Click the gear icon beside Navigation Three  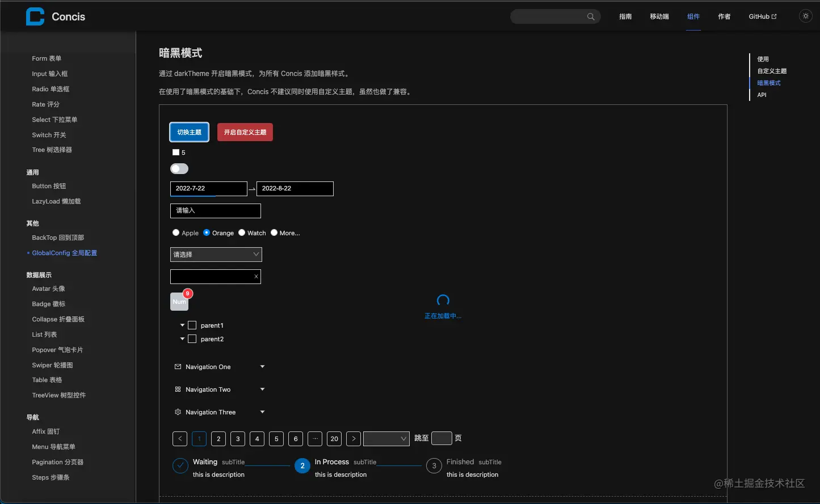178,412
